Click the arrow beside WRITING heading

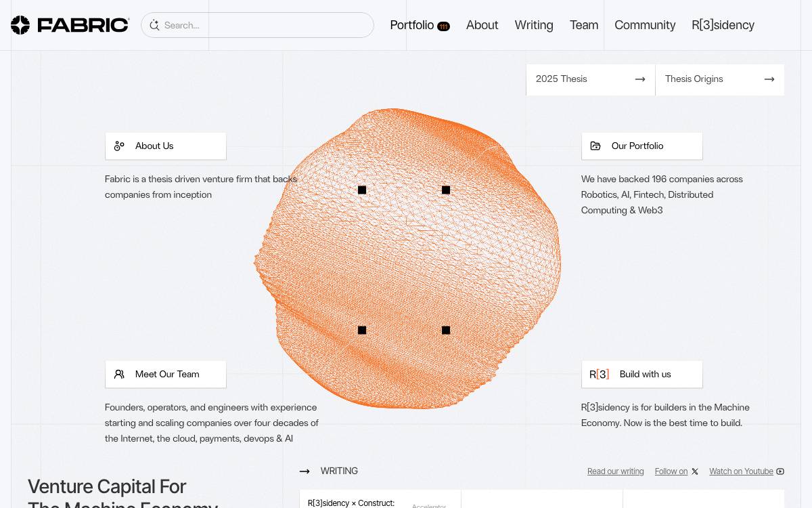point(304,471)
